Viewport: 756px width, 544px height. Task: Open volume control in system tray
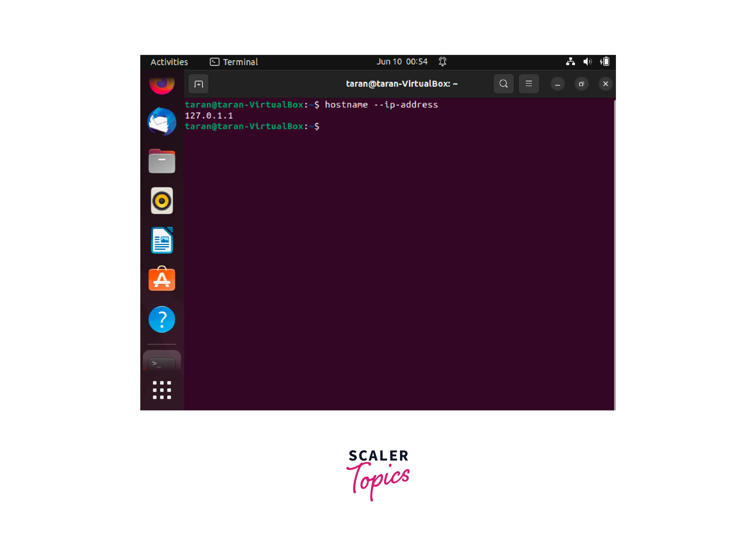pos(587,62)
